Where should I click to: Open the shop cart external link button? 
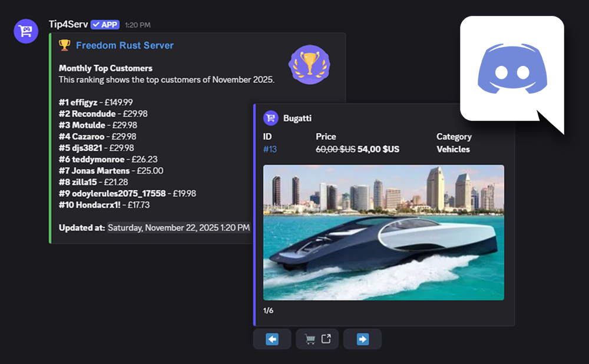(317, 339)
